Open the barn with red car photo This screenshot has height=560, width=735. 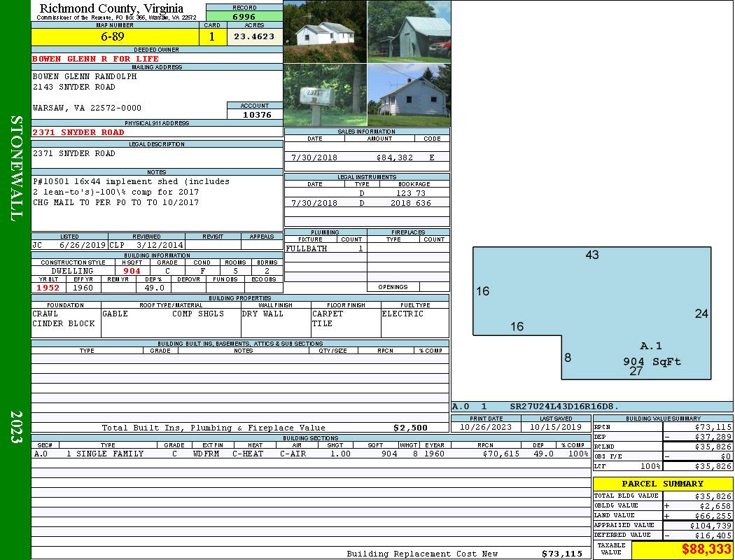409,32
